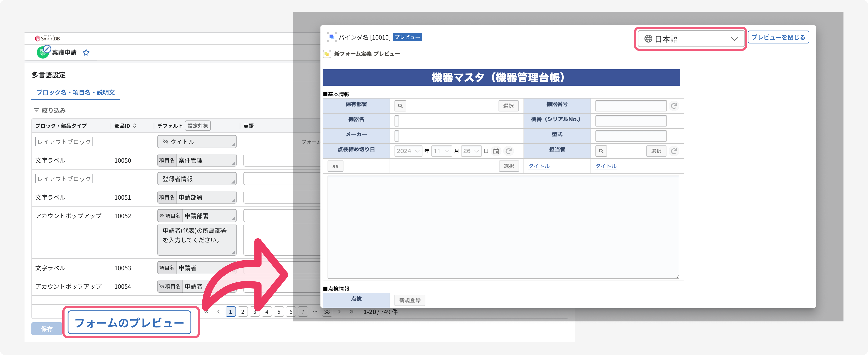Sort by 部品ID column arrows
The image size is (868, 355).
[x=135, y=126]
